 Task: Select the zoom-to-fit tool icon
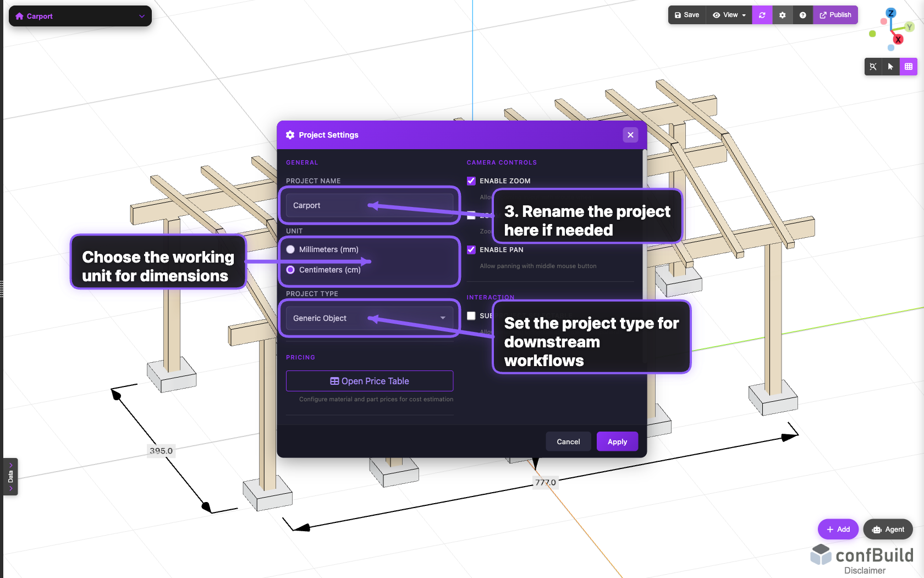[x=873, y=67]
